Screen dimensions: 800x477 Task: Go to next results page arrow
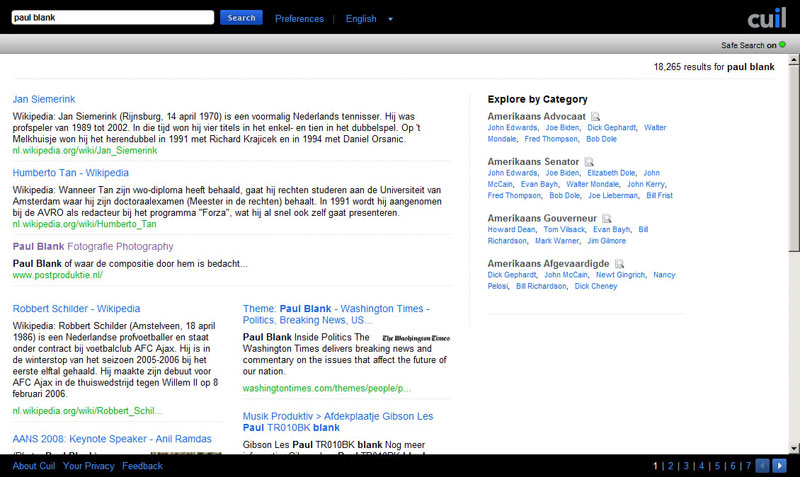tap(780, 466)
